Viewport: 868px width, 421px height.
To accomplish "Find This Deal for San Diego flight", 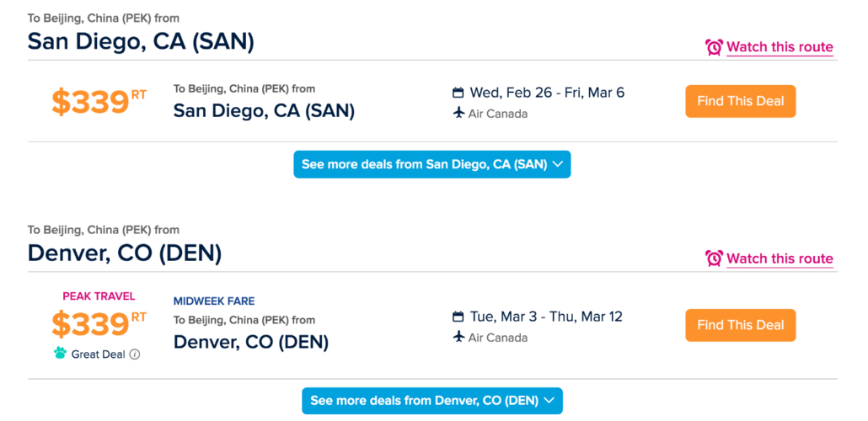I will (x=741, y=101).
